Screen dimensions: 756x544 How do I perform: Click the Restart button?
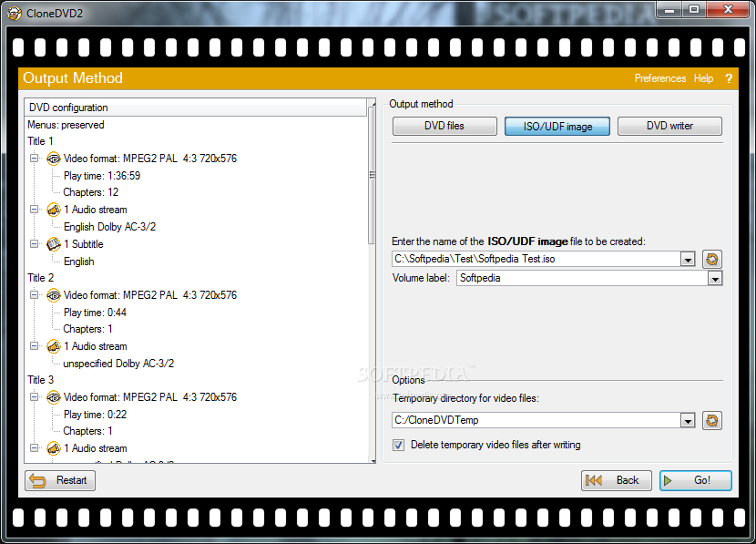point(60,480)
